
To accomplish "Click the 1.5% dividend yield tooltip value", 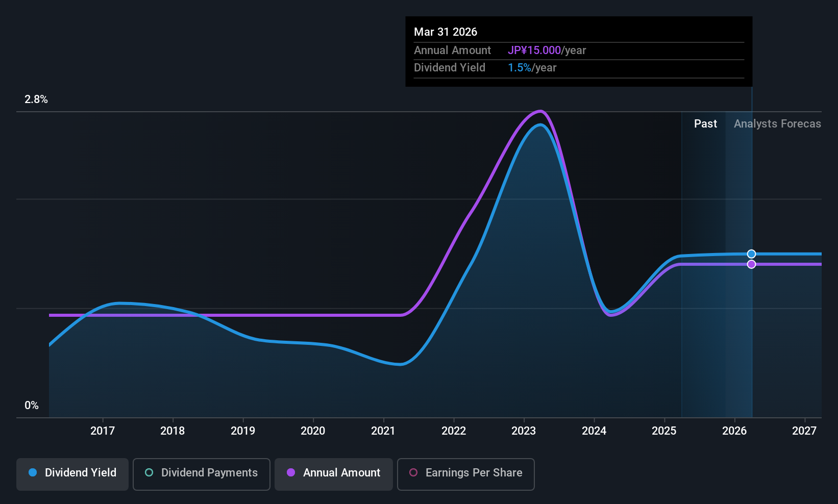I will pyautogui.click(x=520, y=68).
